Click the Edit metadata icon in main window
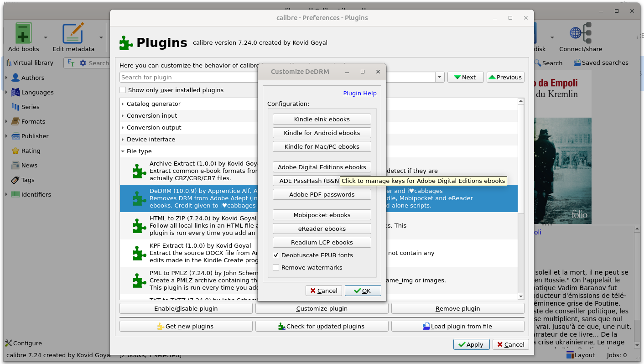Screen dimensions: 644x364 click(x=73, y=33)
